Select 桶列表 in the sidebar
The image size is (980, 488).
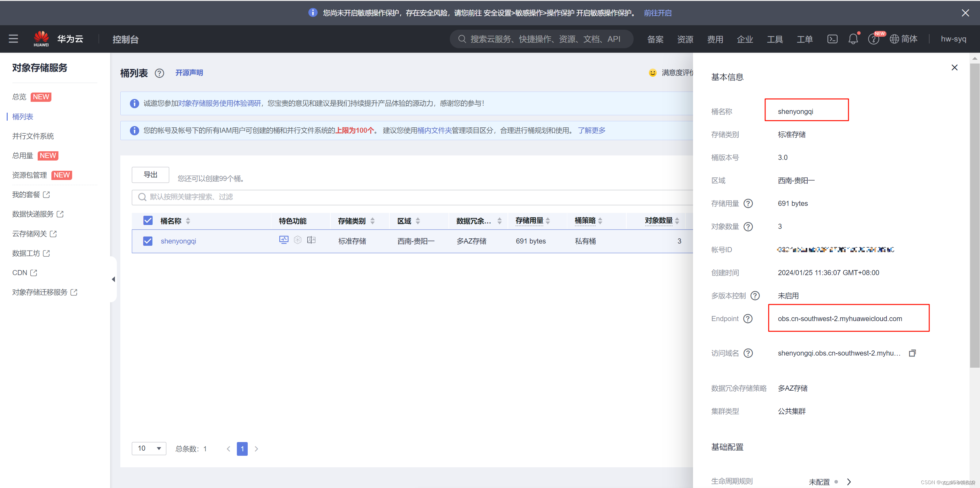tap(23, 117)
